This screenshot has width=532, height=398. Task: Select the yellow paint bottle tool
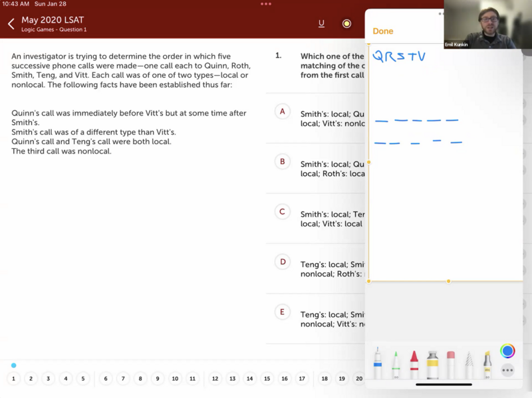point(433,364)
